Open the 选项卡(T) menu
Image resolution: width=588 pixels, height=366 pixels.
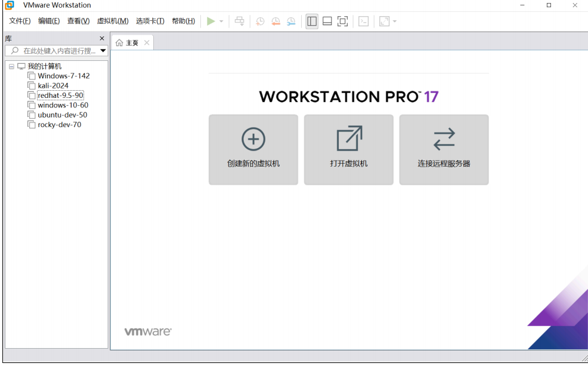click(150, 21)
